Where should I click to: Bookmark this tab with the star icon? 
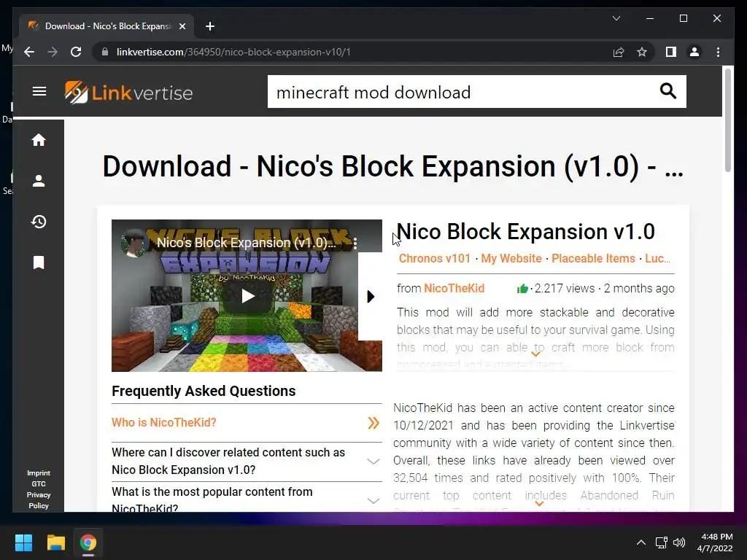tap(642, 52)
